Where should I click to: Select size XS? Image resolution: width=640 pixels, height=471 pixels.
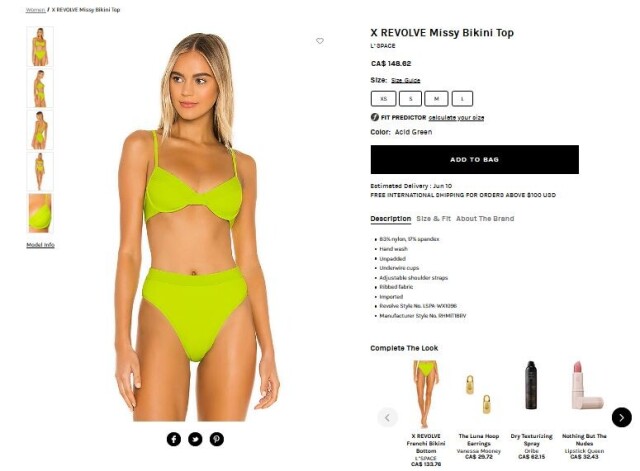[383, 99]
